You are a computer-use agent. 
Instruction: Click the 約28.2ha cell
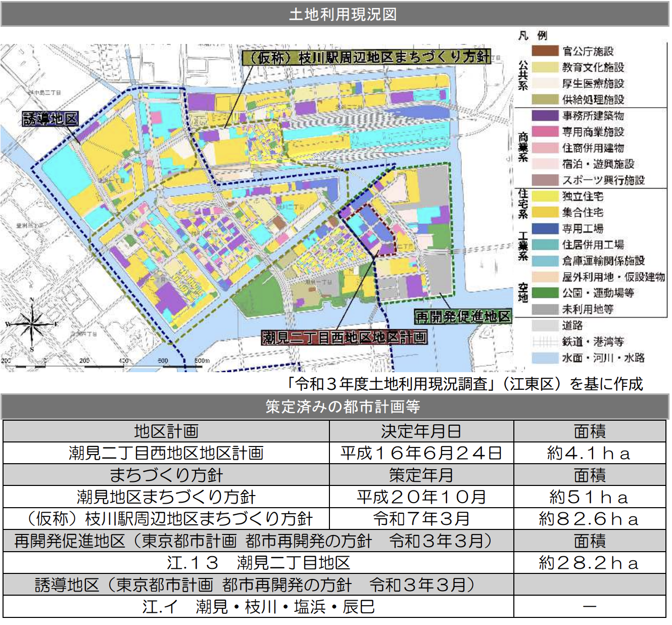(x=590, y=562)
